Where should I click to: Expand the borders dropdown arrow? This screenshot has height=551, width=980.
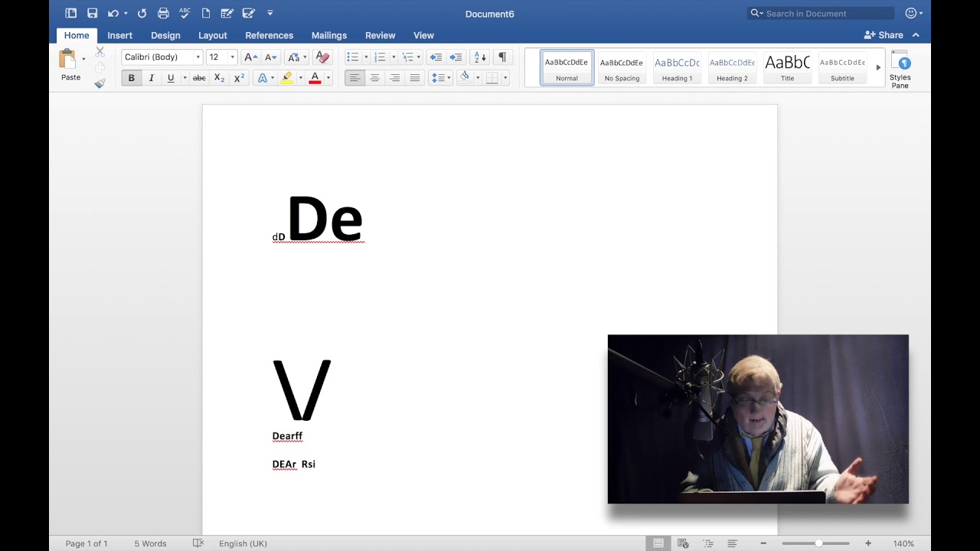pos(505,78)
